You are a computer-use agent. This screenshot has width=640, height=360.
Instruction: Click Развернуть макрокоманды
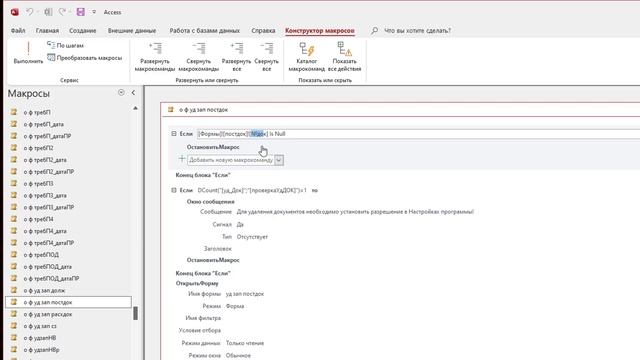(x=155, y=57)
